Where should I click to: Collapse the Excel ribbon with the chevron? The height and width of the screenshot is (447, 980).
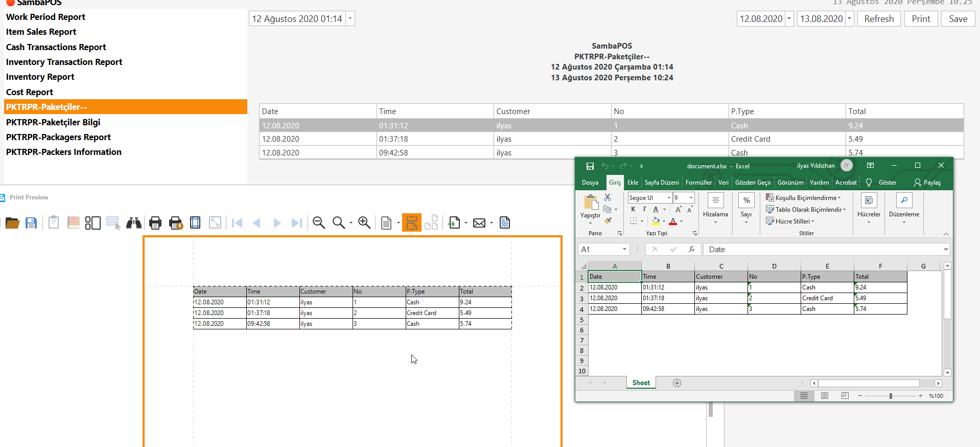coord(946,234)
